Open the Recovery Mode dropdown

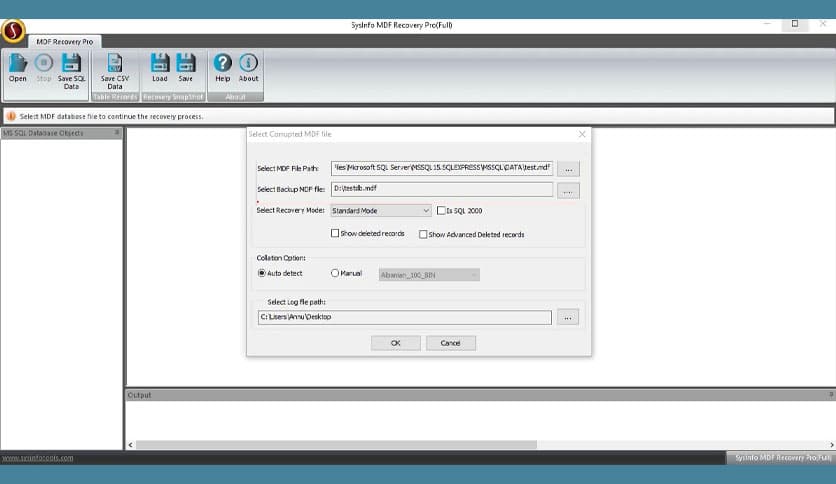point(381,211)
